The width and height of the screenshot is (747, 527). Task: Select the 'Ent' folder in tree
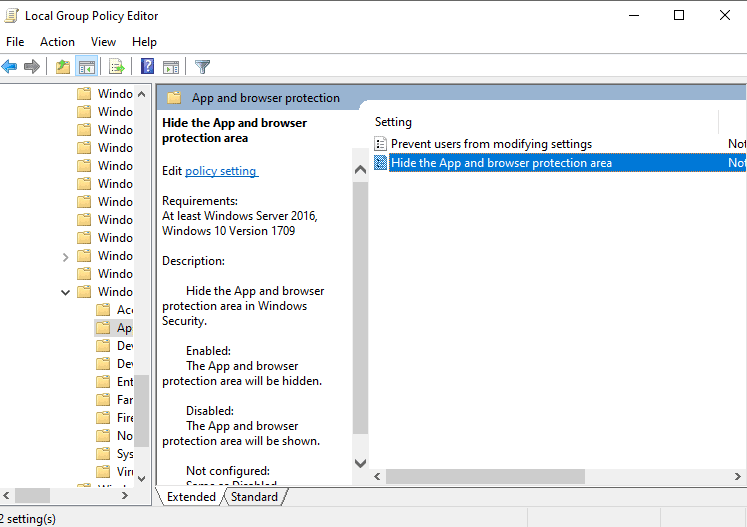click(x=114, y=382)
